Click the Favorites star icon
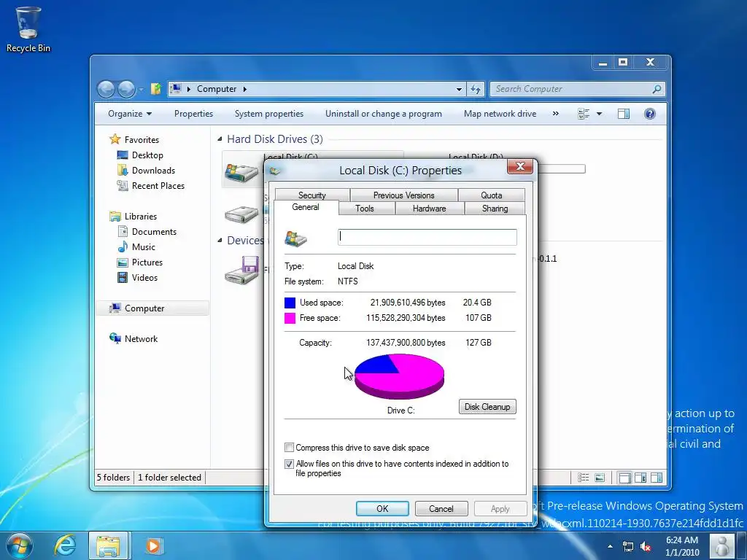The image size is (747, 560). click(115, 139)
